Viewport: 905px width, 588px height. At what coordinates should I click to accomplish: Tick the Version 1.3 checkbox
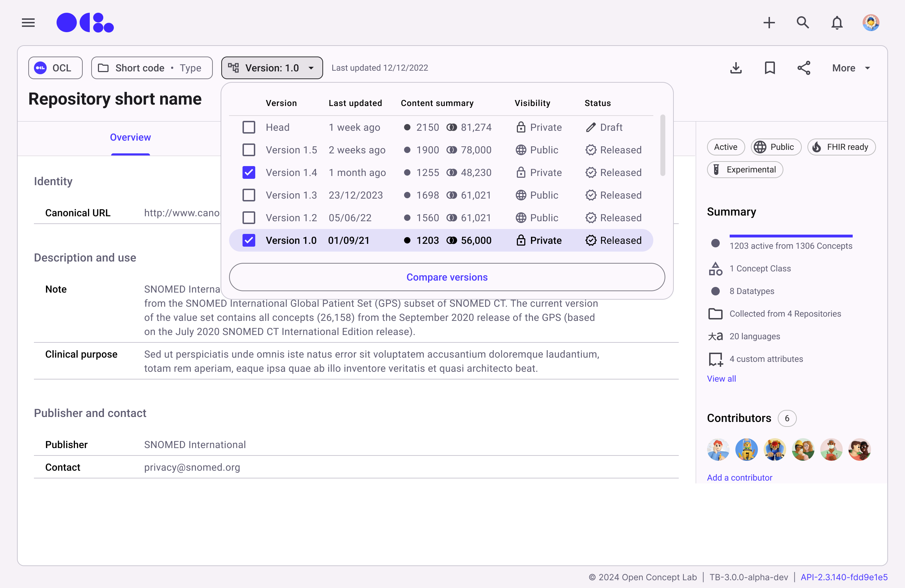coord(249,195)
